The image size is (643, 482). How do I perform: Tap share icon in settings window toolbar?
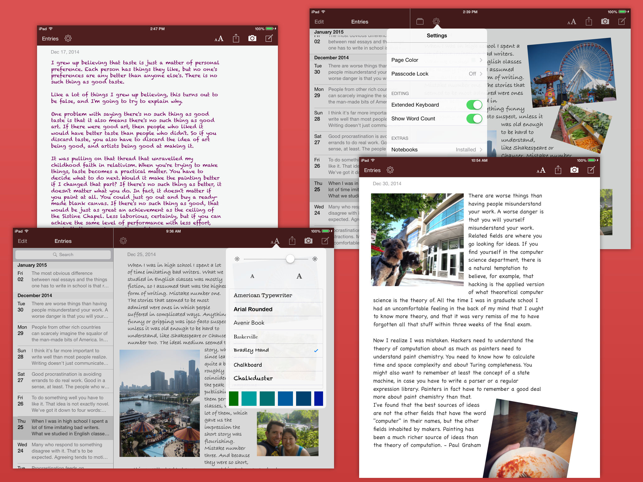point(589,21)
